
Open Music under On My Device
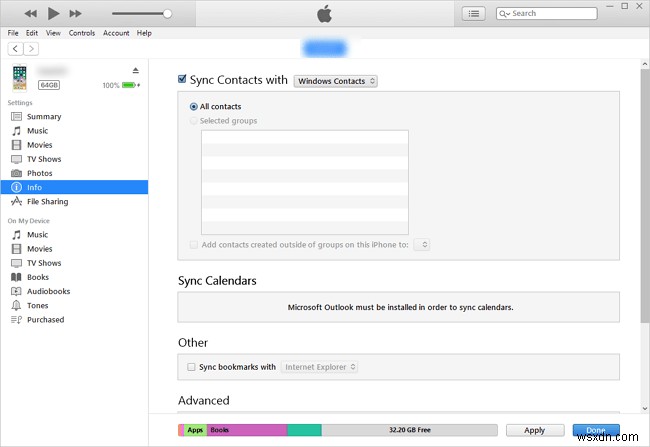pyautogui.click(x=74, y=235)
